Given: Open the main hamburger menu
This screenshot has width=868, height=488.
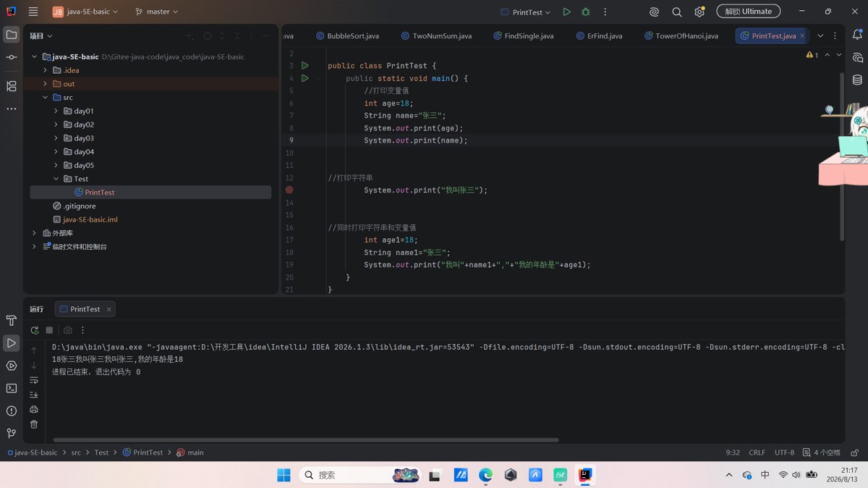Looking at the screenshot, I should pos(33,12).
